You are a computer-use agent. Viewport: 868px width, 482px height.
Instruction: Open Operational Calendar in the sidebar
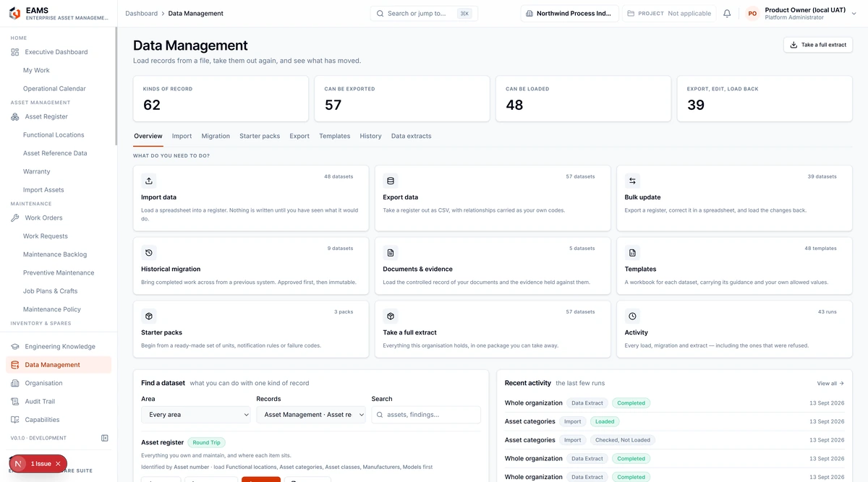tap(54, 89)
